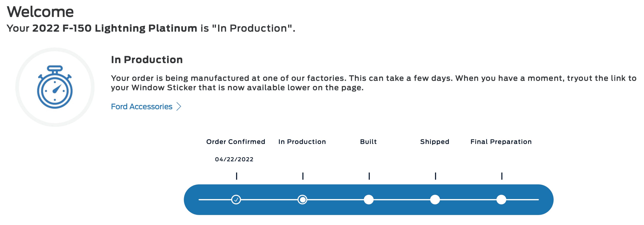Open the Ford Accessories link

click(x=141, y=106)
